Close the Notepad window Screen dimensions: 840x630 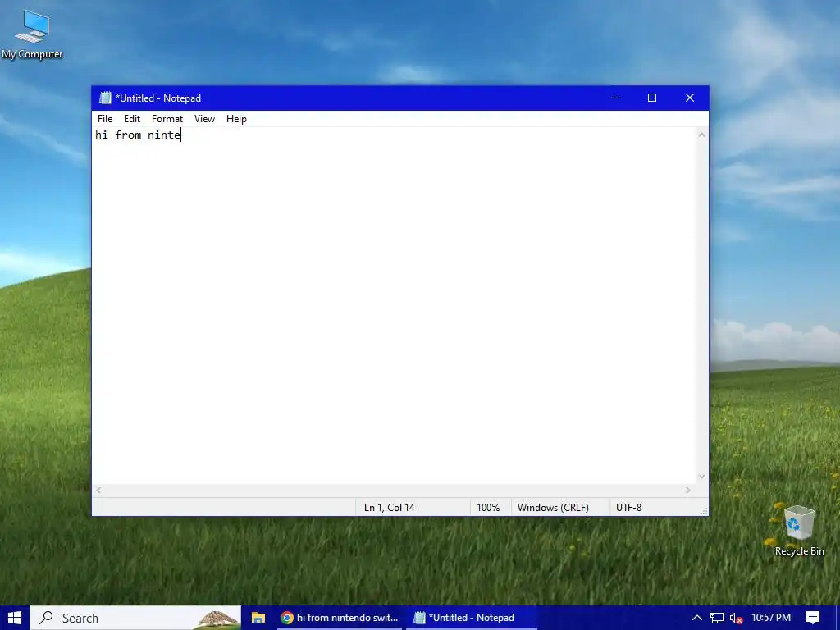click(690, 98)
